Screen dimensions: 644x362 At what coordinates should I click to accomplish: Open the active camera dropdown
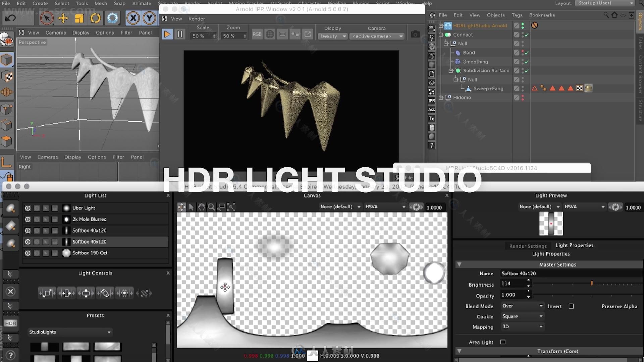(x=377, y=36)
